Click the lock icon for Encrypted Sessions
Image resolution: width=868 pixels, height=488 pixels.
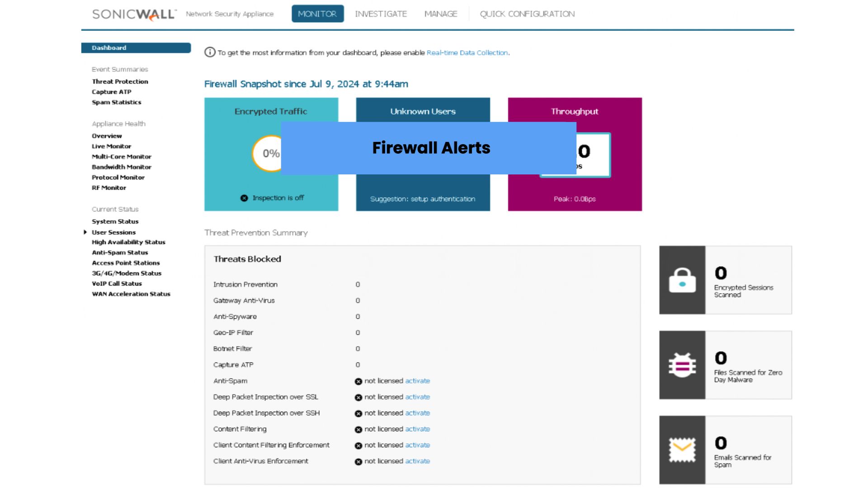682,280
